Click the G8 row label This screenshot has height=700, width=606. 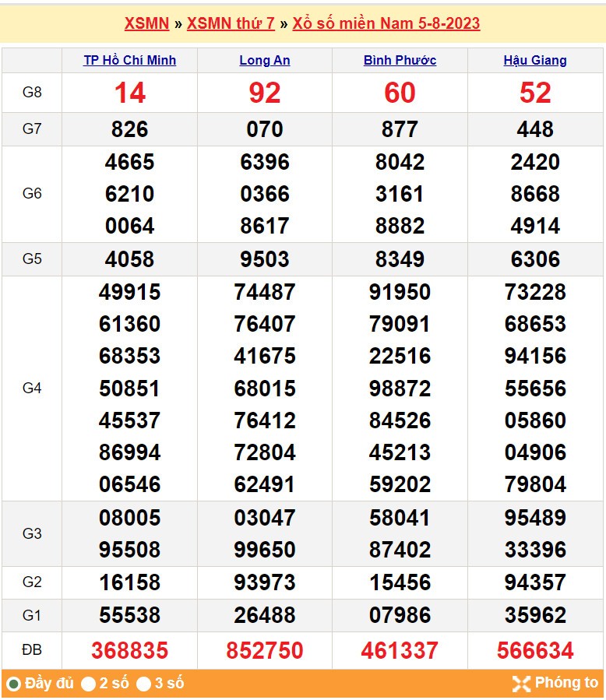[32, 93]
